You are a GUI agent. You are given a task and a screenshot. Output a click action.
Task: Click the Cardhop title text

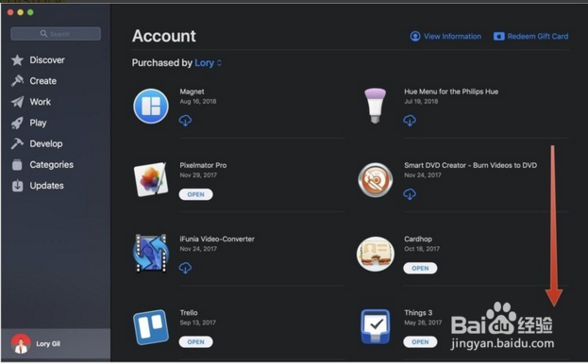(418, 239)
